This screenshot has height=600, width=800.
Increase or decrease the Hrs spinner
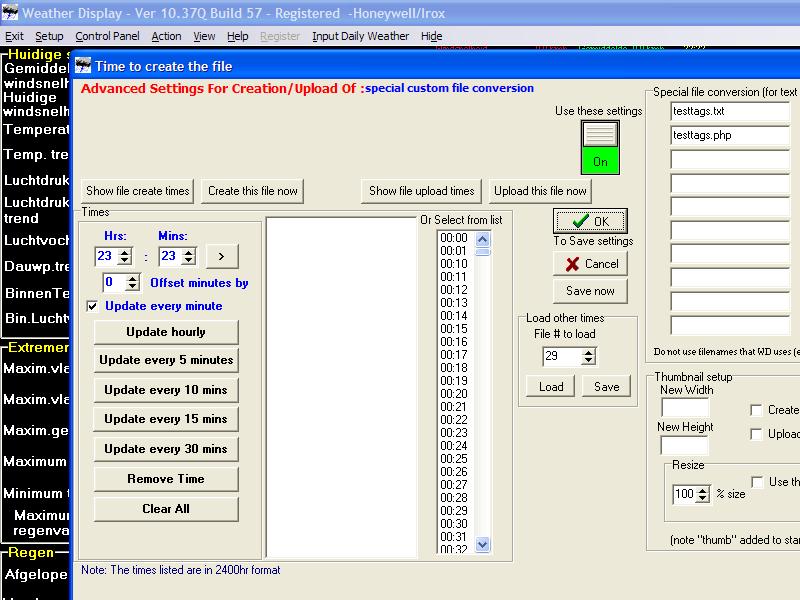(x=124, y=256)
